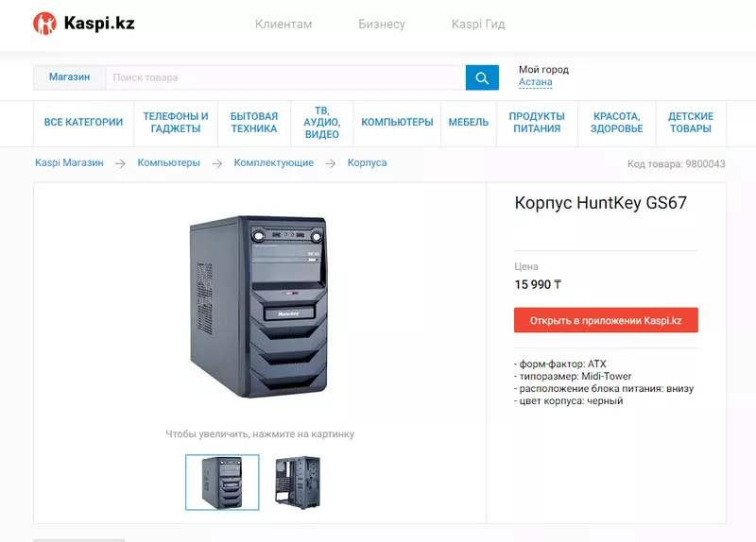Open МЕБЕЛЬ category
The width and height of the screenshot is (756, 542).
469,123
